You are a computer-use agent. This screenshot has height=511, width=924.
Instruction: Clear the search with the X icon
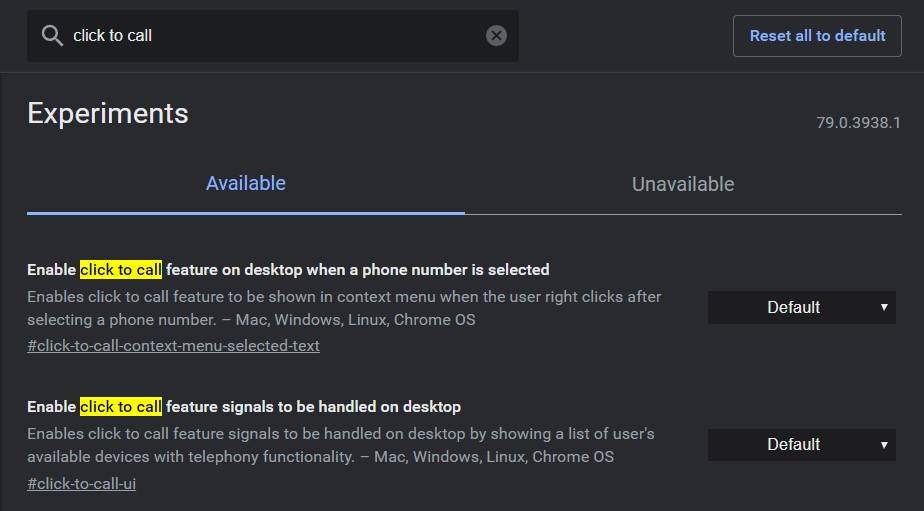[496, 35]
